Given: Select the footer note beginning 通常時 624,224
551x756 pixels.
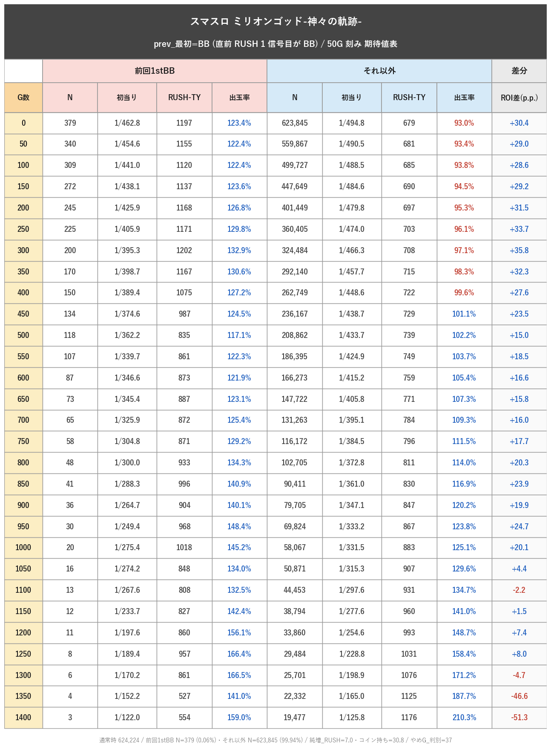Looking at the screenshot, I should (275, 740).
